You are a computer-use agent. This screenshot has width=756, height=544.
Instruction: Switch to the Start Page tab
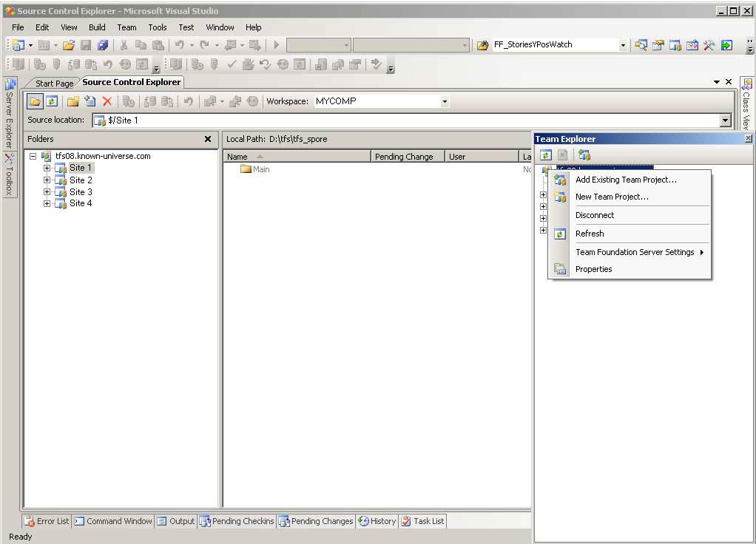point(54,84)
